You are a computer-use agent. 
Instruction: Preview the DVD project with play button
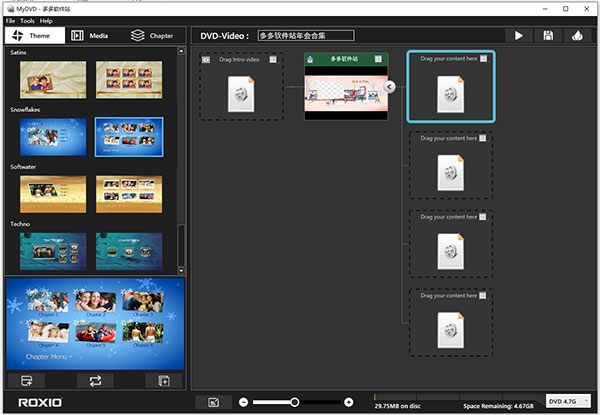519,36
